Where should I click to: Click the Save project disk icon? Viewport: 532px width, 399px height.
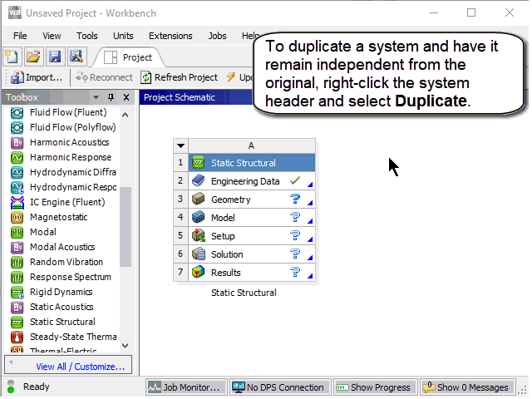point(55,57)
